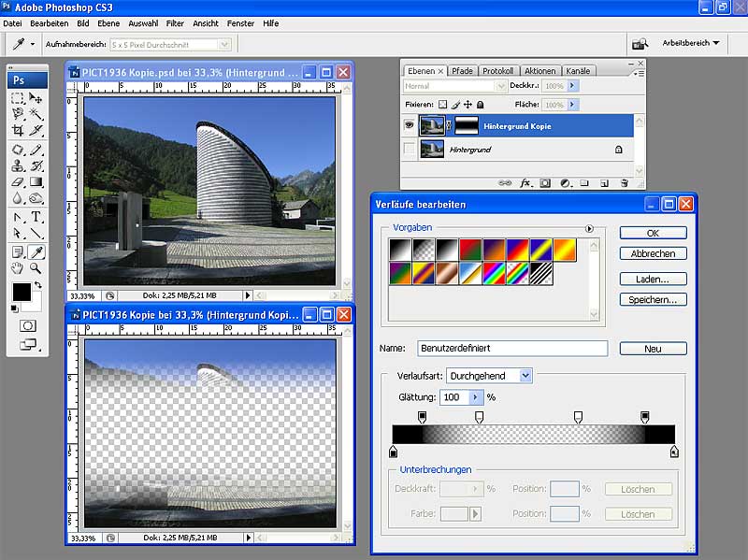Screen dimensions: 748x560
Task: Click the layer style fx icon
Action: click(525, 183)
